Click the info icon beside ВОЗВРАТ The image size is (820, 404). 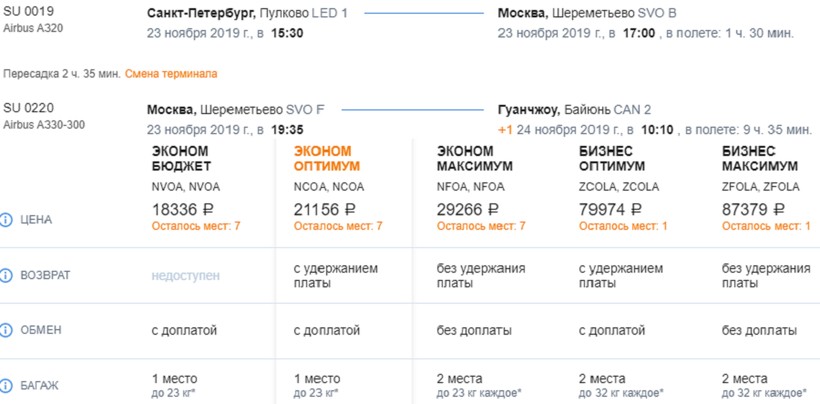click(x=8, y=275)
